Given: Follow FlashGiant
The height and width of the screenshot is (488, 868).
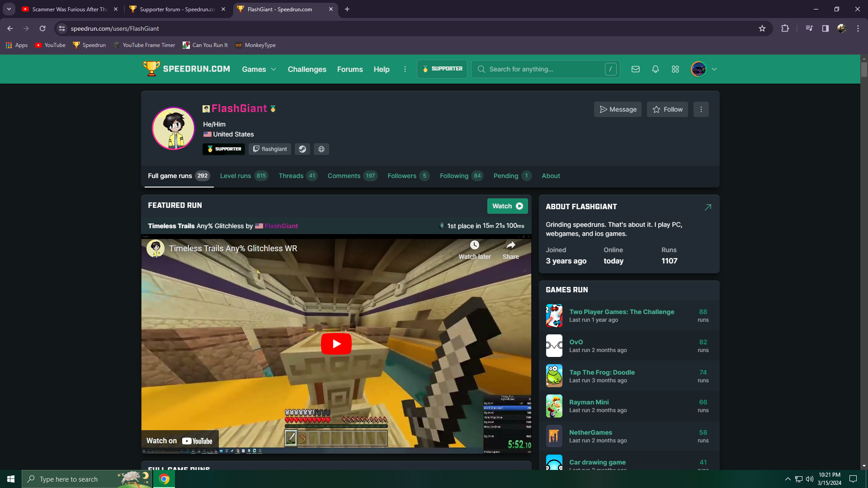Looking at the screenshot, I should [x=667, y=109].
